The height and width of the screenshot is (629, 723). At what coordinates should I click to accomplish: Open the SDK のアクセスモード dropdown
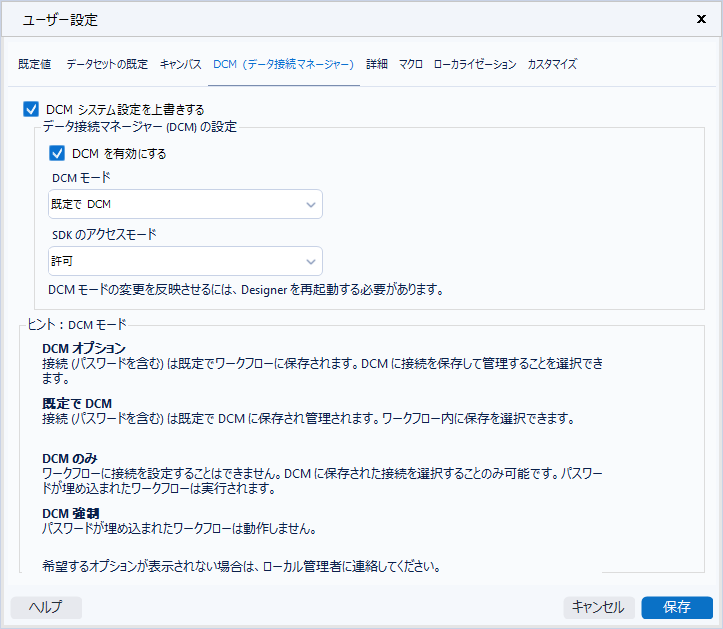tap(185, 261)
